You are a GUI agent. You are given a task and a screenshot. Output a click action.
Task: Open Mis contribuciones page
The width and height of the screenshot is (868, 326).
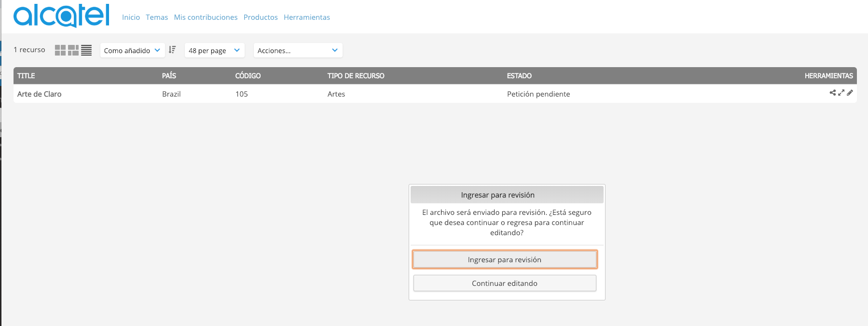pyautogui.click(x=206, y=17)
